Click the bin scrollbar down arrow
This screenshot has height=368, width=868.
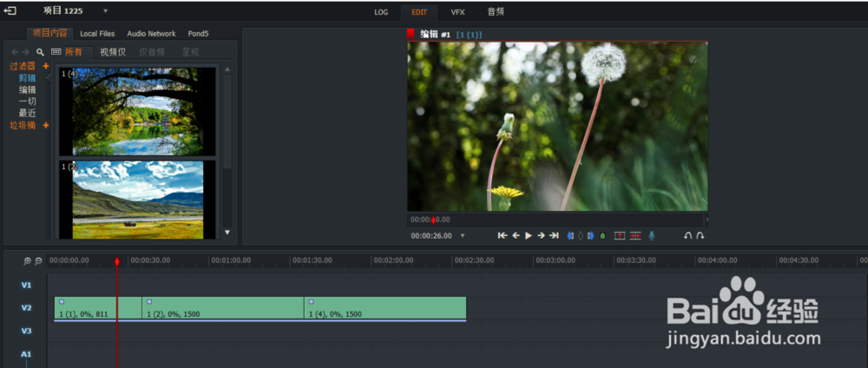point(227,232)
